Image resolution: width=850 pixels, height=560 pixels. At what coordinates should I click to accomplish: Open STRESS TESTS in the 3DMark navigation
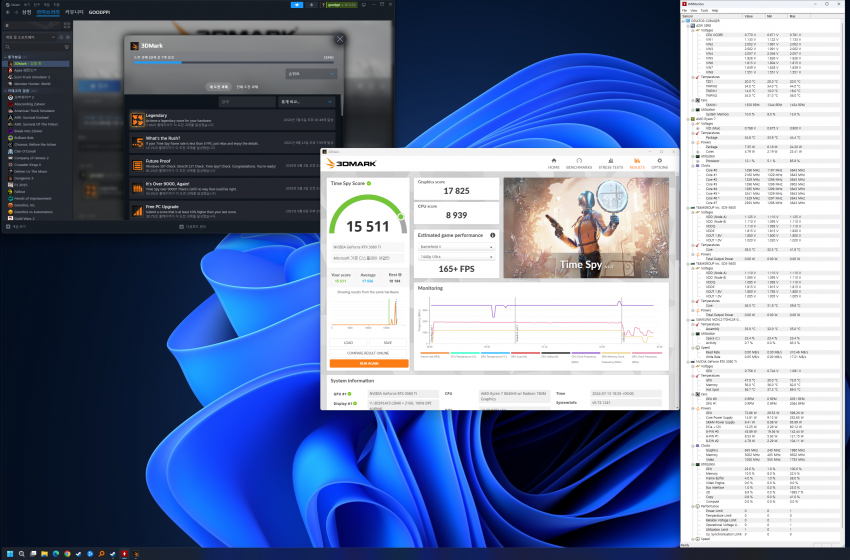(610, 163)
